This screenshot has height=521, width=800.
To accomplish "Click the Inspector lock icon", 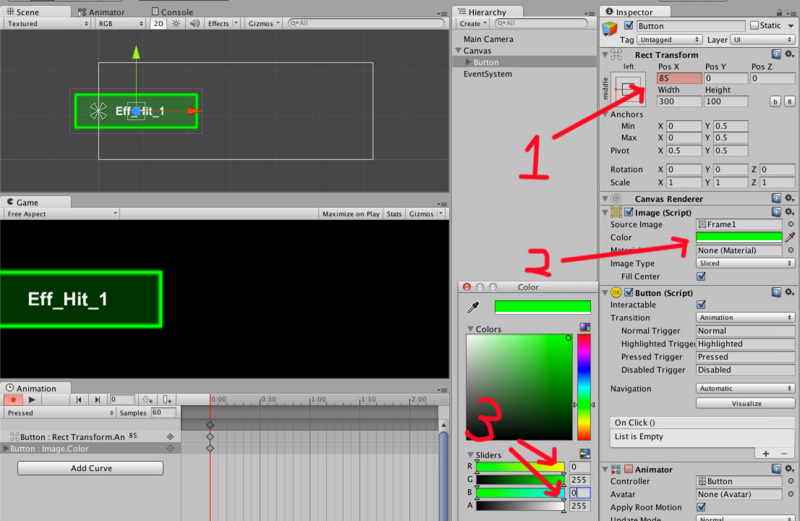I will [x=779, y=12].
